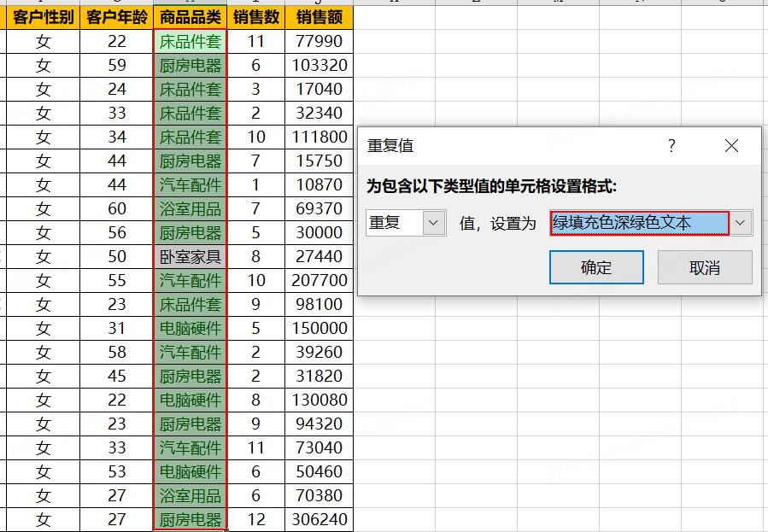The image size is (768, 532).
Task: Click the cell with value 39260
Action: tap(319, 352)
